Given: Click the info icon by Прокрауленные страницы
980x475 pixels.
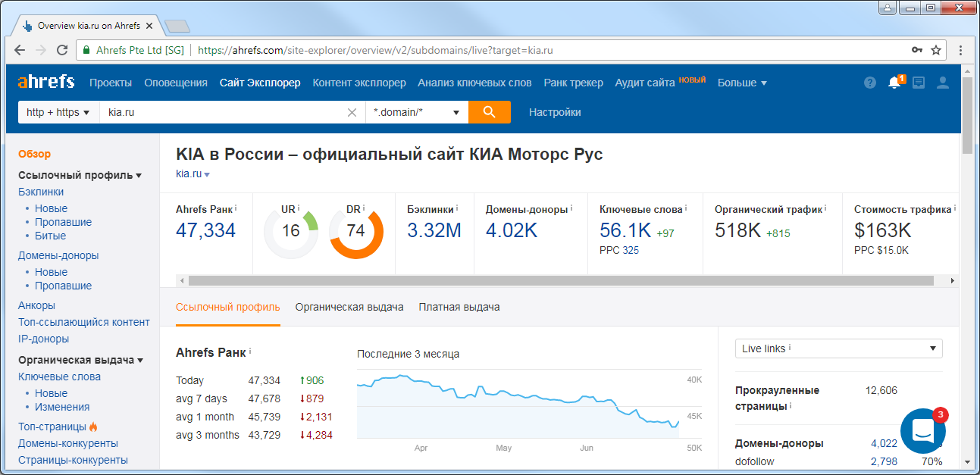Looking at the screenshot, I should (791, 405).
